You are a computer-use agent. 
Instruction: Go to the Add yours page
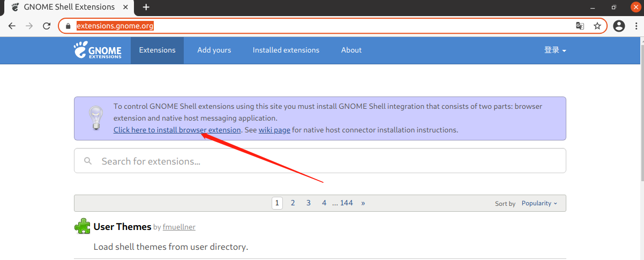214,50
